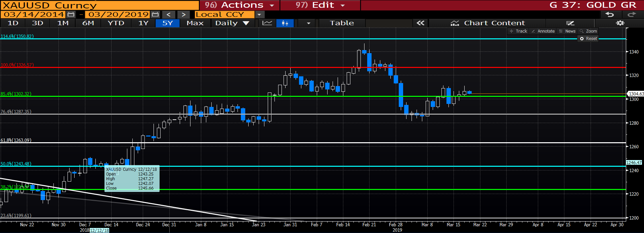The image size is (644, 233).
Task: Click the Local CCY currency field
Action: coord(224,14)
